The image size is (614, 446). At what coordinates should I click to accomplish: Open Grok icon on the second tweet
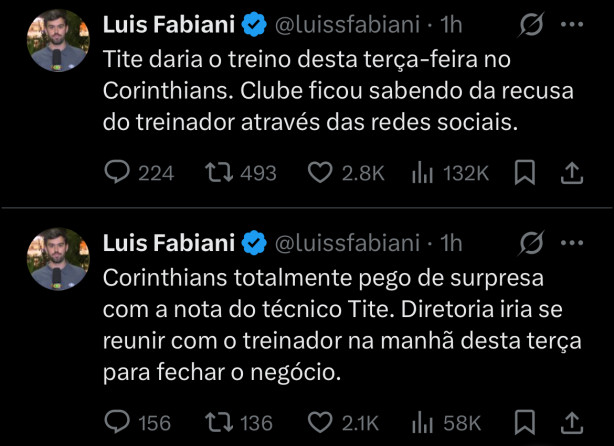(x=531, y=243)
